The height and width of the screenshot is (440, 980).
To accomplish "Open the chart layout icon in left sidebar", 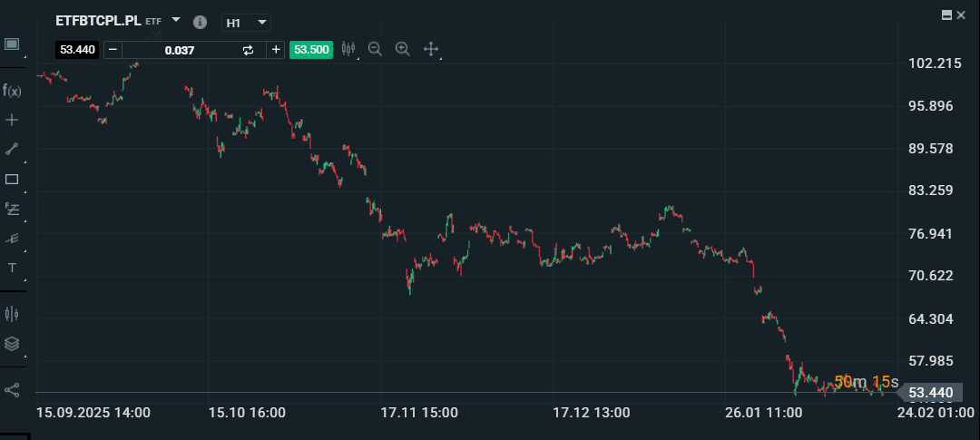I will 12,44.
